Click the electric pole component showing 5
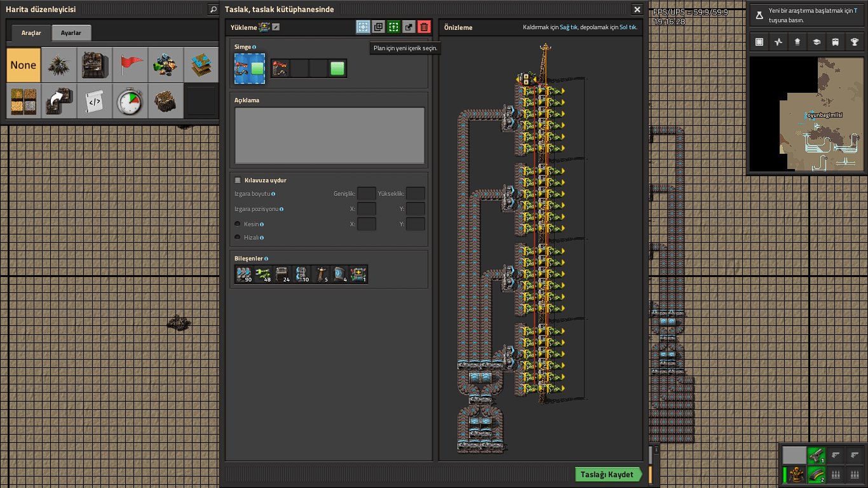This screenshot has width=868, height=488. [x=320, y=274]
